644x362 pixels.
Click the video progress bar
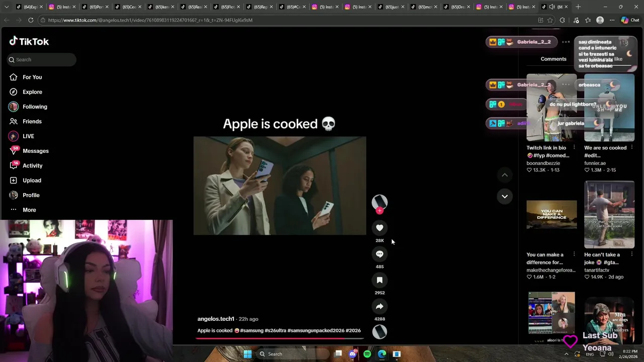coord(279,338)
